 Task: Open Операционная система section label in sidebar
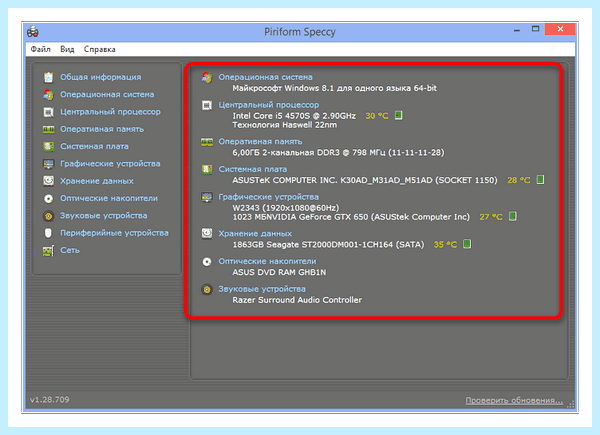[107, 94]
